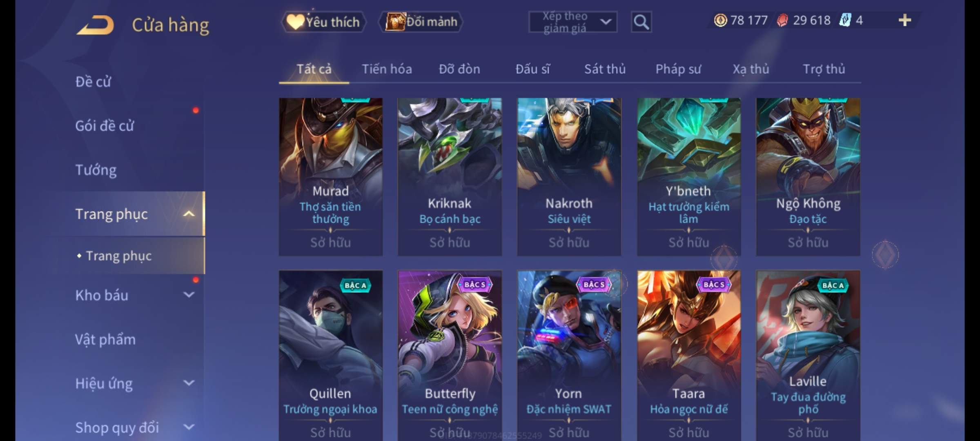Expand the Hiệu ứng sidebar section

(189, 383)
